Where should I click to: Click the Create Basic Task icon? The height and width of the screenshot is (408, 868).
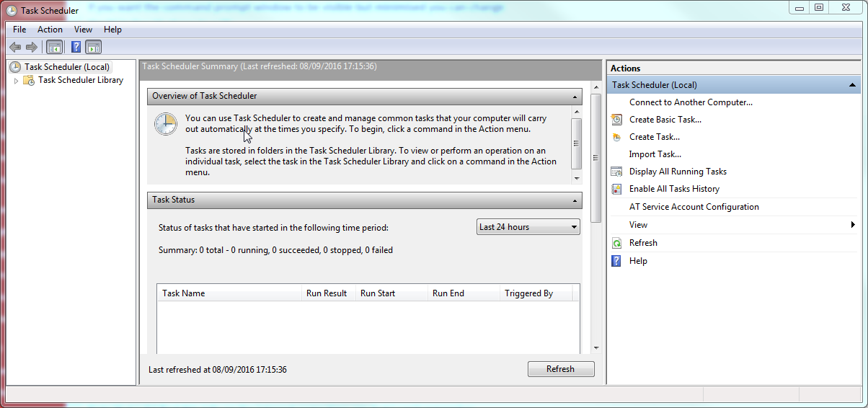tap(616, 120)
